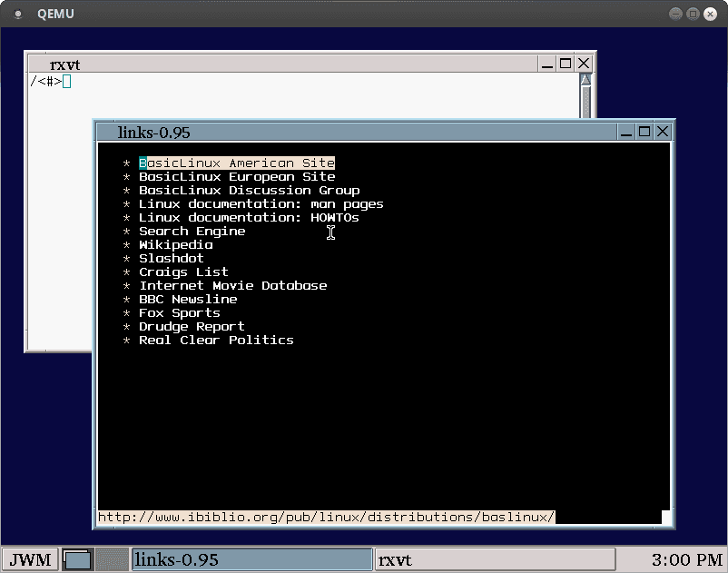
Task: Close the rxvt window
Action: tap(584, 64)
